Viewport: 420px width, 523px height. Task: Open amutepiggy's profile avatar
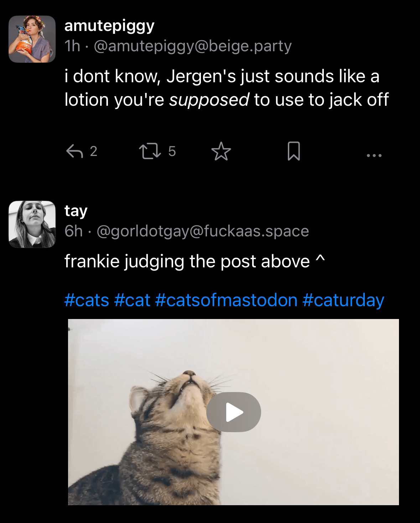click(x=32, y=39)
